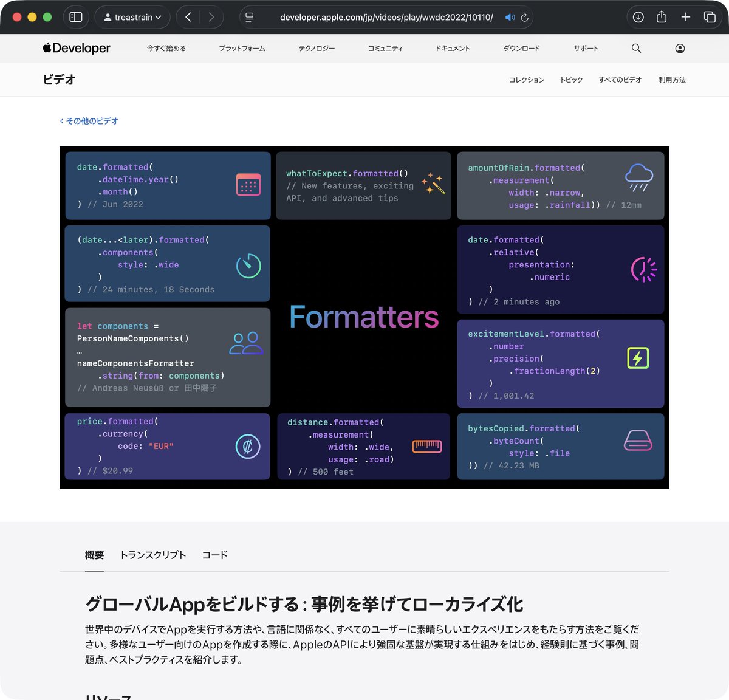The width and height of the screenshot is (729, 700).
Task: Click the Formatters title text in video
Action: point(364,317)
